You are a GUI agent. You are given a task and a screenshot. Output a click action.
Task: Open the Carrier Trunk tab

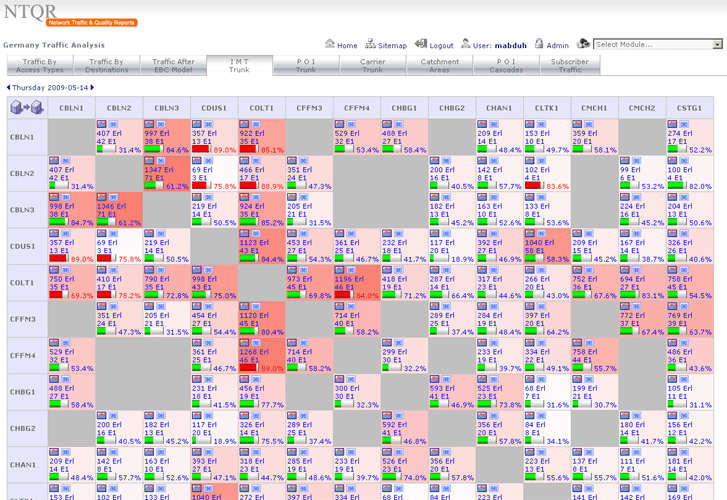(x=372, y=66)
